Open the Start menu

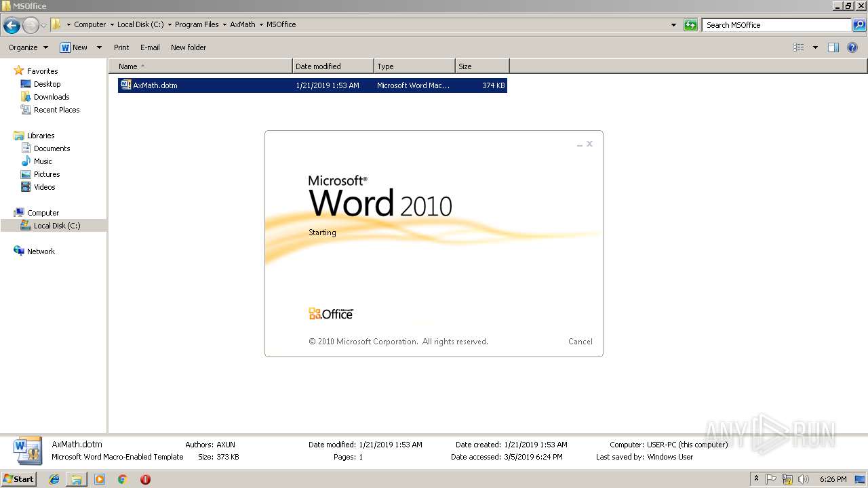pos(19,479)
